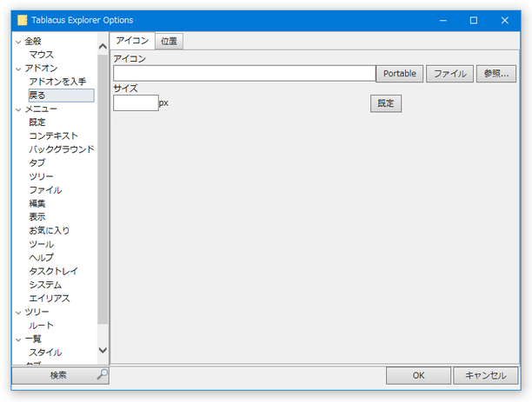
Task: Collapse the 一覧 tree section
Action: [x=18, y=339]
